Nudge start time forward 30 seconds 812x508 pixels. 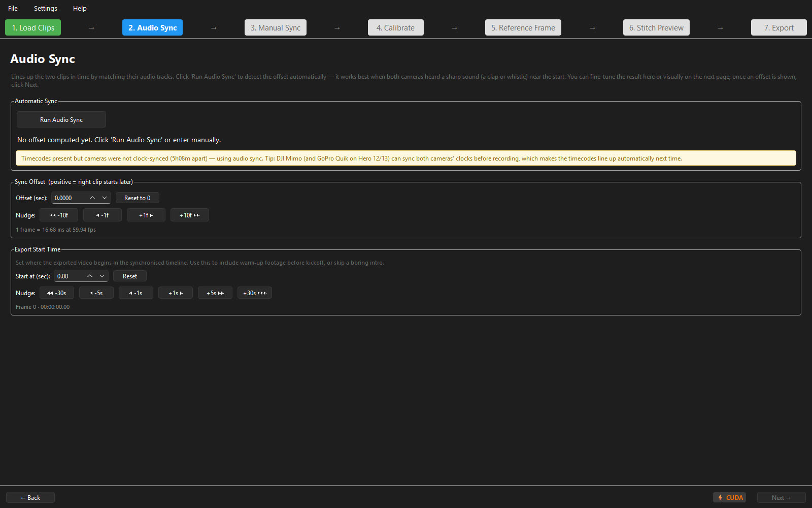coord(255,293)
